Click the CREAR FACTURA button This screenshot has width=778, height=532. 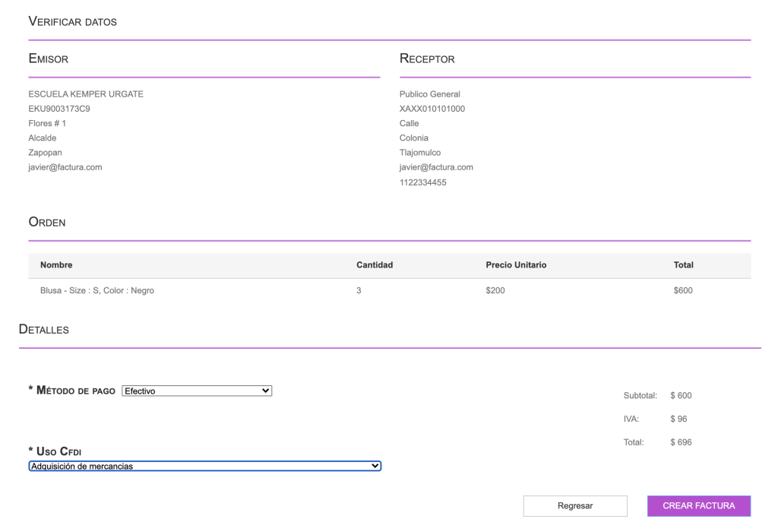[x=699, y=505]
